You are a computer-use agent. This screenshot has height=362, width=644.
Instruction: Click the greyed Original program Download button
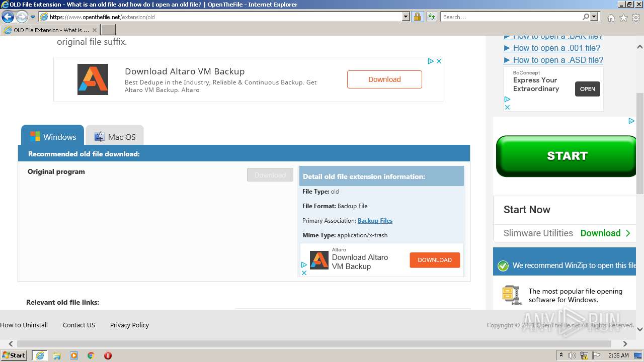pyautogui.click(x=270, y=175)
